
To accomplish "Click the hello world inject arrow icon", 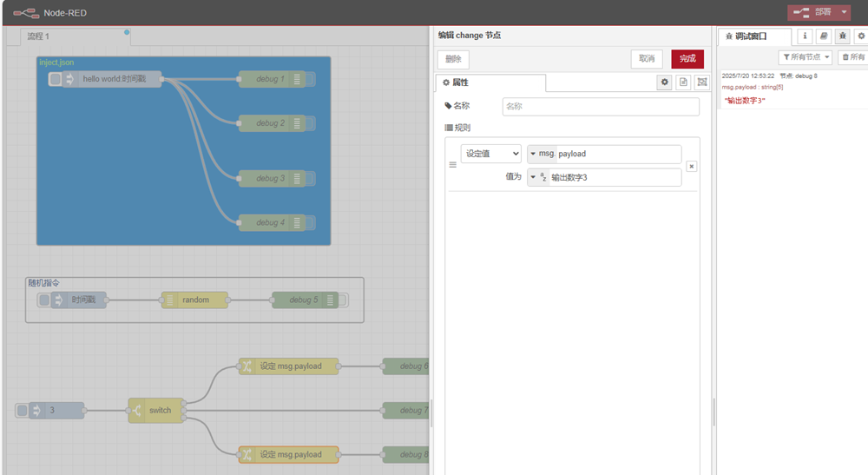I will [x=69, y=79].
